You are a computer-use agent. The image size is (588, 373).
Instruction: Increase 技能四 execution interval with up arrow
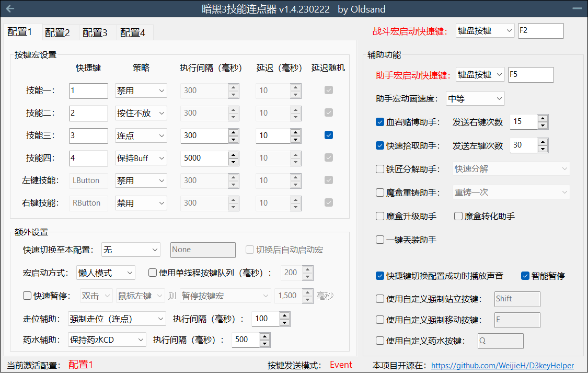coord(233,155)
